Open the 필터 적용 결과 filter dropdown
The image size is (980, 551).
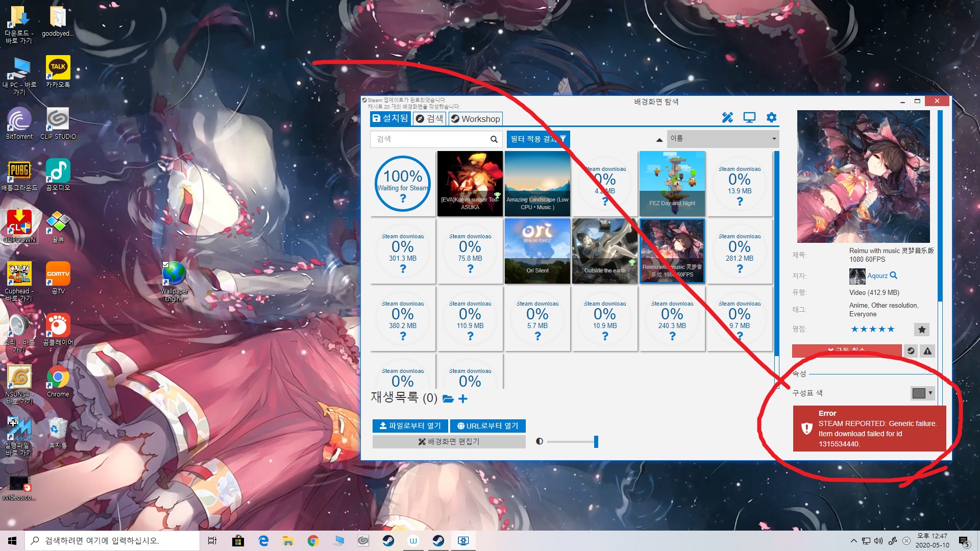[538, 139]
